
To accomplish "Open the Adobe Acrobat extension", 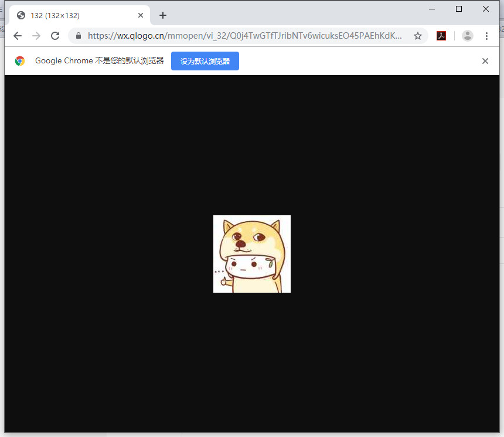I will (x=441, y=36).
